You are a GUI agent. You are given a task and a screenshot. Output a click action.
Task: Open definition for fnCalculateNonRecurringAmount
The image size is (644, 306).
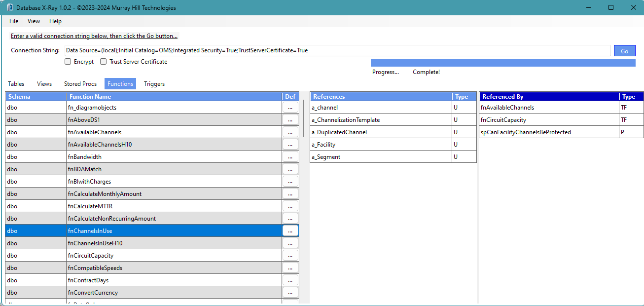coord(290,218)
